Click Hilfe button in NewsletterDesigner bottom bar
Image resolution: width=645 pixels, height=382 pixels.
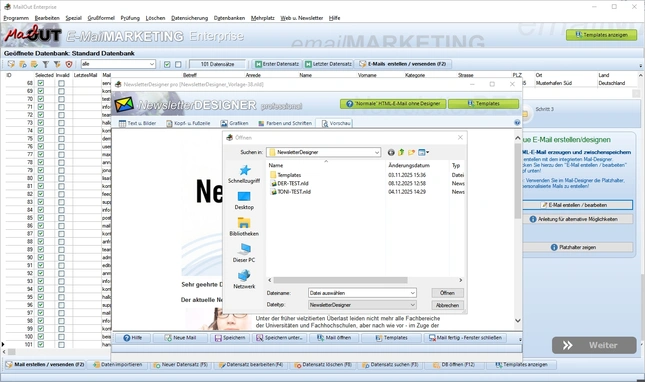point(132,338)
